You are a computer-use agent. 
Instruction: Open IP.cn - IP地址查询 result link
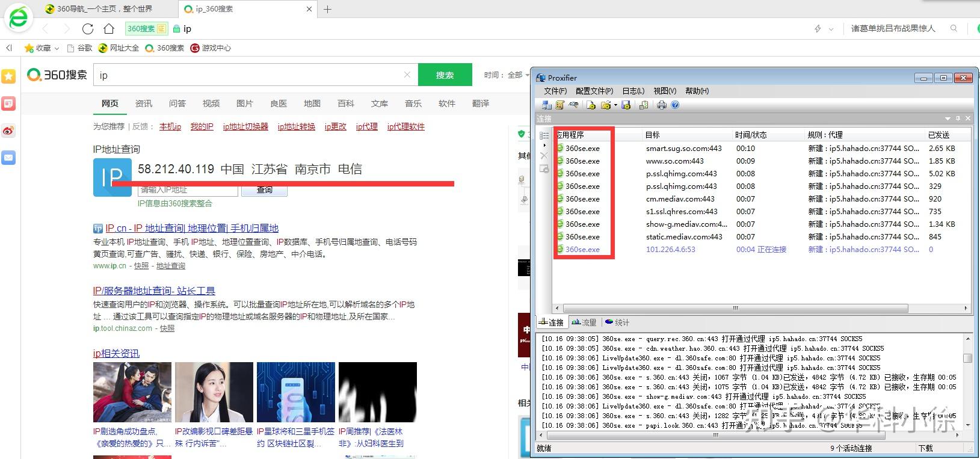coord(192,228)
